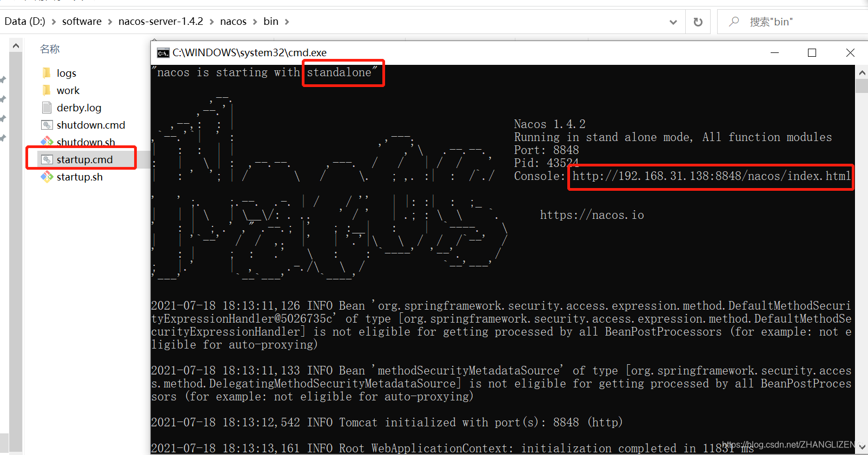Select the startup.cmd file name
The width and height of the screenshot is (868, 455).
coord(85,159)
